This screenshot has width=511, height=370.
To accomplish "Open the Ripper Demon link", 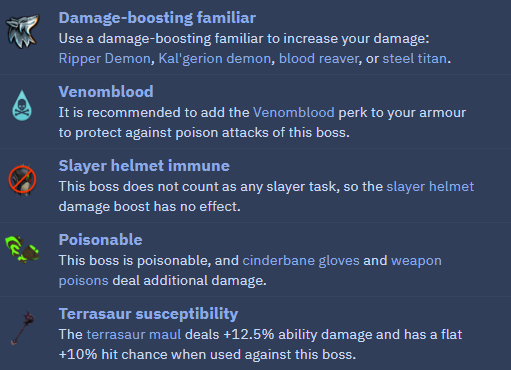I will [x=105, y=59].
